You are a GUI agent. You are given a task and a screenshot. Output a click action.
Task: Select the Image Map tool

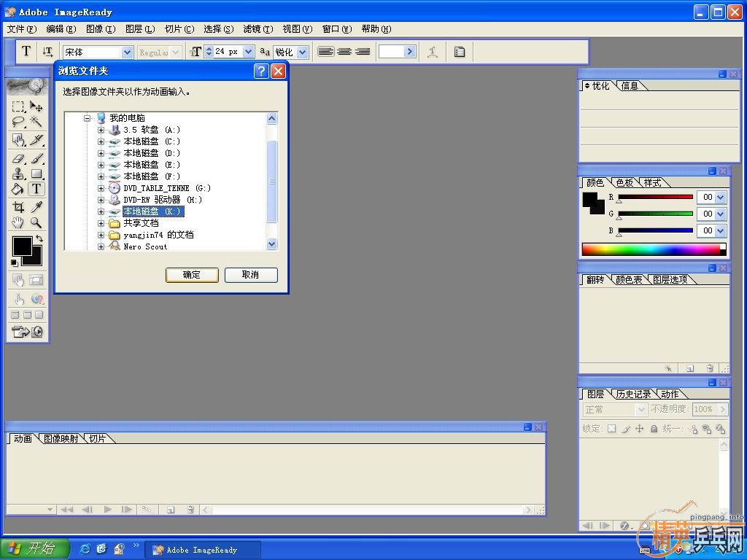click(18, 140)
